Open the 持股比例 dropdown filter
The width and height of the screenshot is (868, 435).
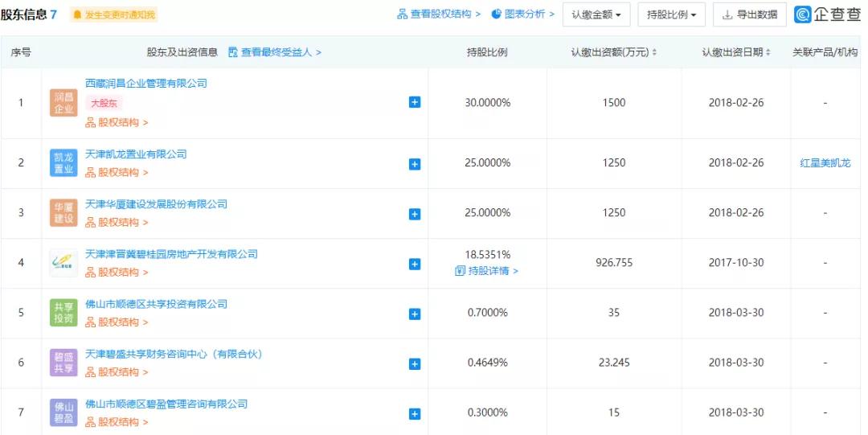tap(671, 15)
